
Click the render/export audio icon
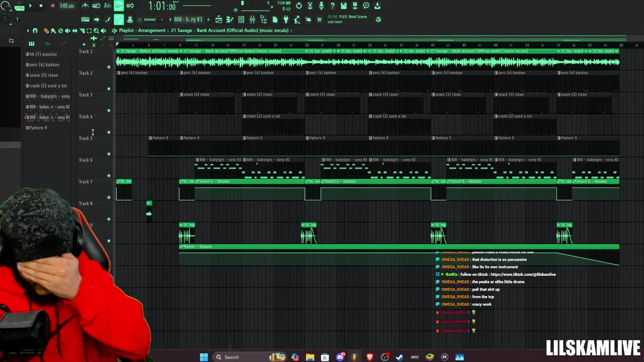[x=355, y=6]
